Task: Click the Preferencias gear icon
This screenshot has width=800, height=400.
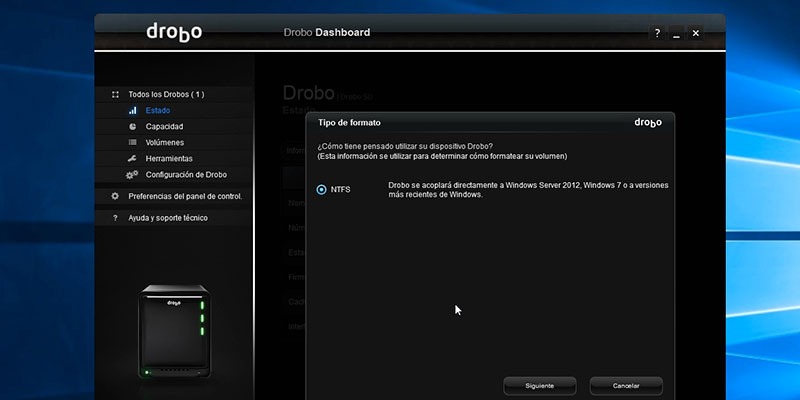Action: [115, 196]
